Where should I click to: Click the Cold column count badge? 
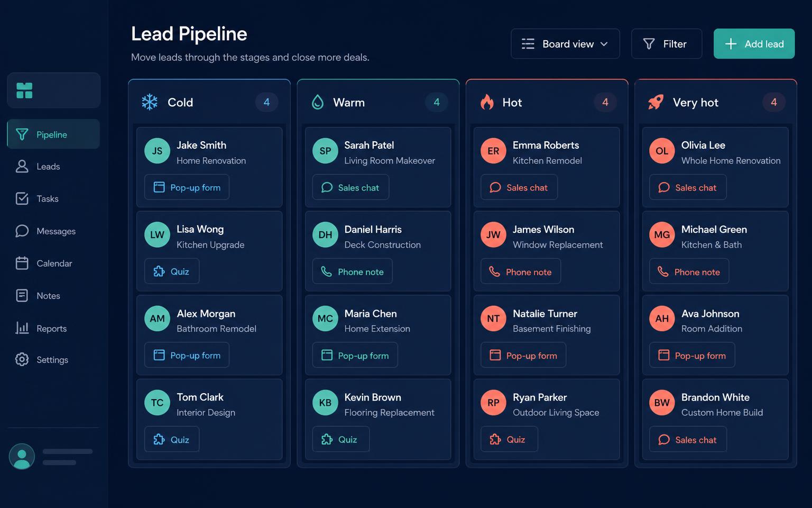(267, 102)
